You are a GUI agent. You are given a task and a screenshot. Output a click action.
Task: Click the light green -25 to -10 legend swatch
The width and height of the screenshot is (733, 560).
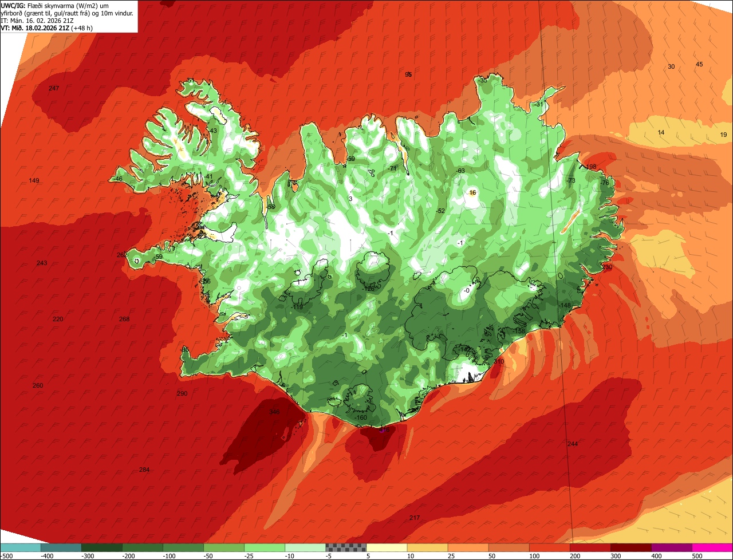coord(265,547)
